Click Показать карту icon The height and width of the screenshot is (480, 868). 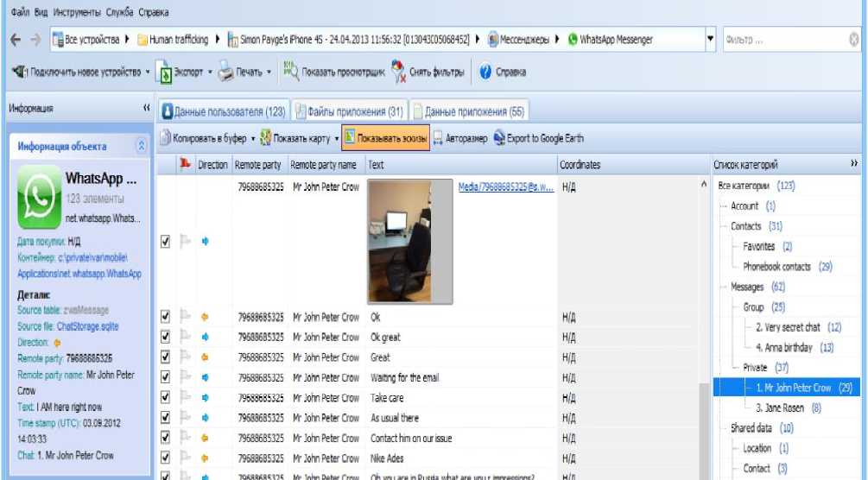[x=266, y=138]
